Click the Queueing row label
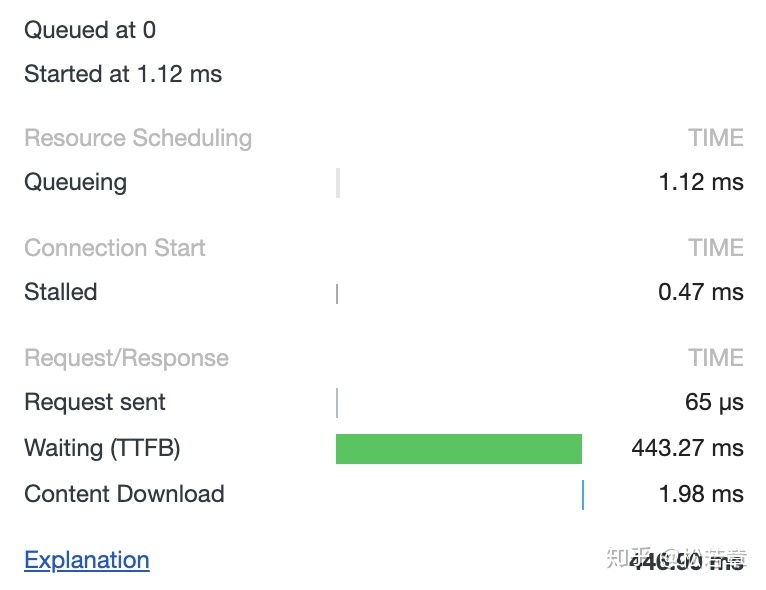 point(76,183)
